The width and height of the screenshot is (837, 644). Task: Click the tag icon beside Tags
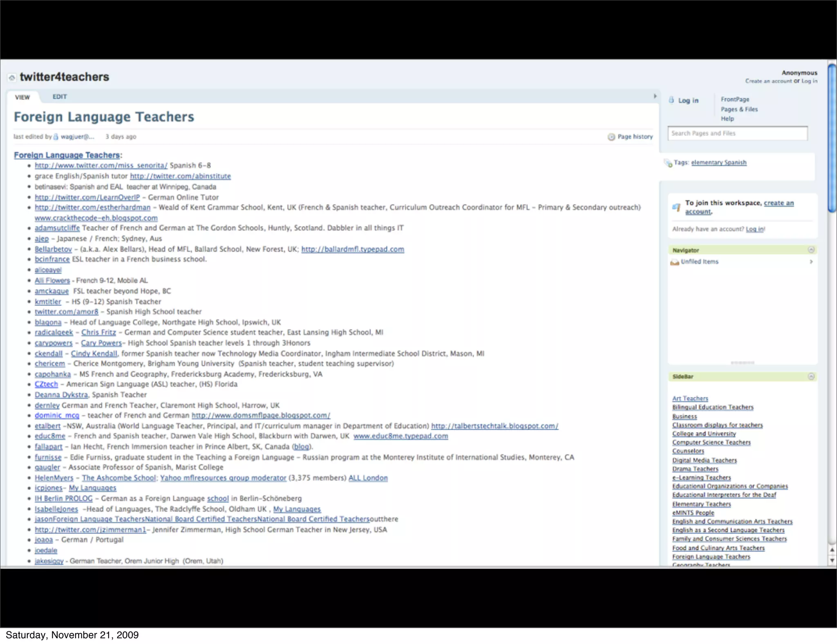(x=668, y=163)
